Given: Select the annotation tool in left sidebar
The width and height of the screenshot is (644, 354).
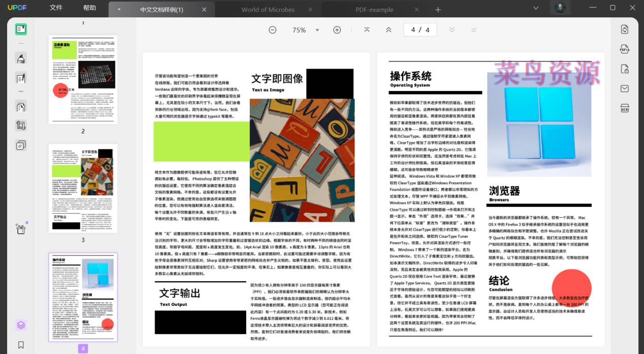Looking at the screenshot, I should click(21, 58).
